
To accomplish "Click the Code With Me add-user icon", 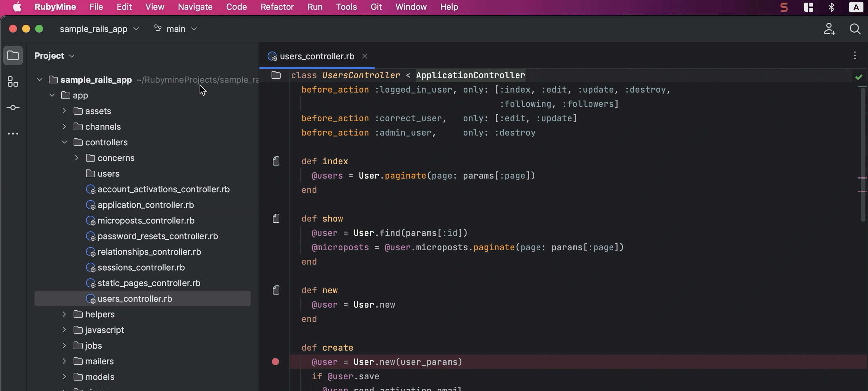I will coord(829,29).
